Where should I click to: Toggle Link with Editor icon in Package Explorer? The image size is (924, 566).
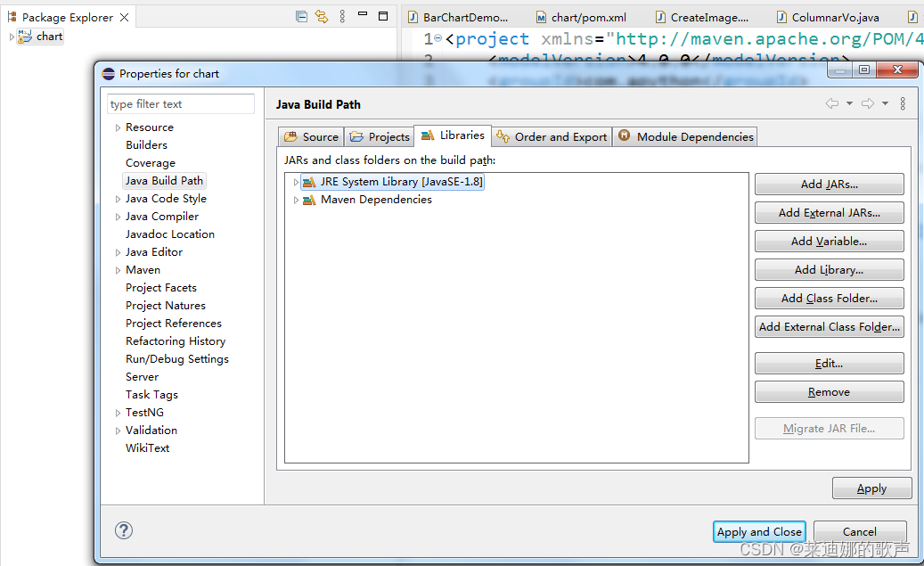[x=321, y=17]
